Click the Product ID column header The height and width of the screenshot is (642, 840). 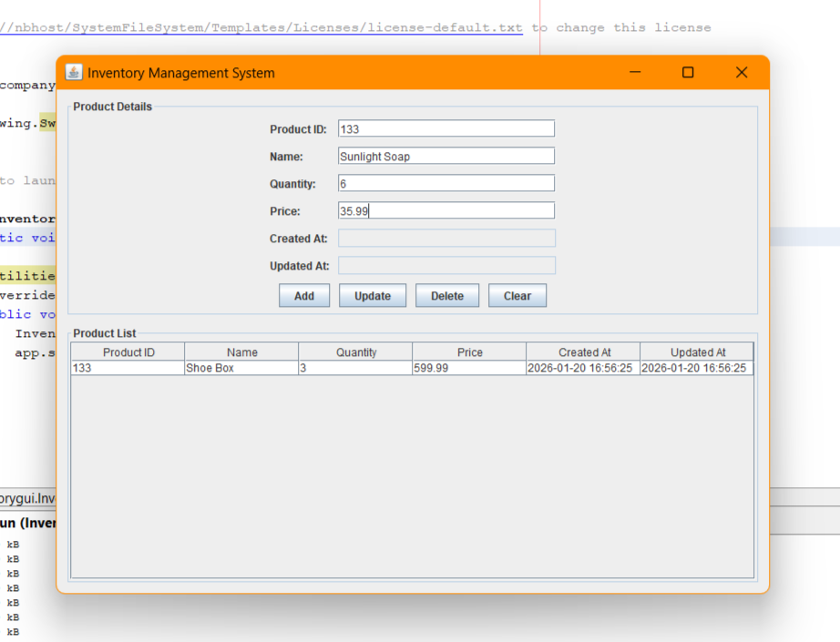tap(128, 352)
